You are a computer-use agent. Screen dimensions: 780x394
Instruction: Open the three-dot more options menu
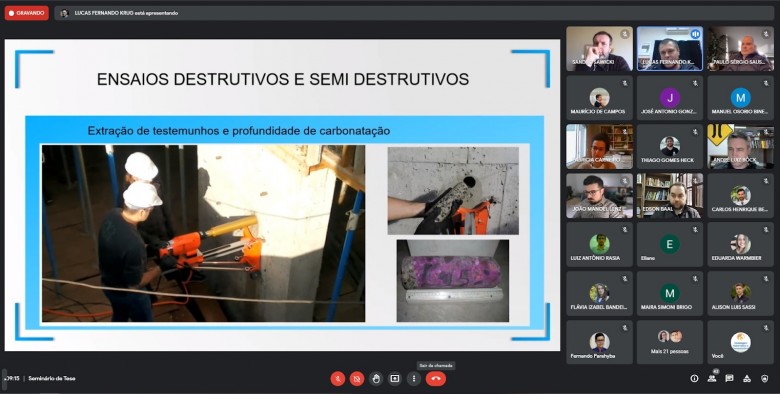click(413, 379)
